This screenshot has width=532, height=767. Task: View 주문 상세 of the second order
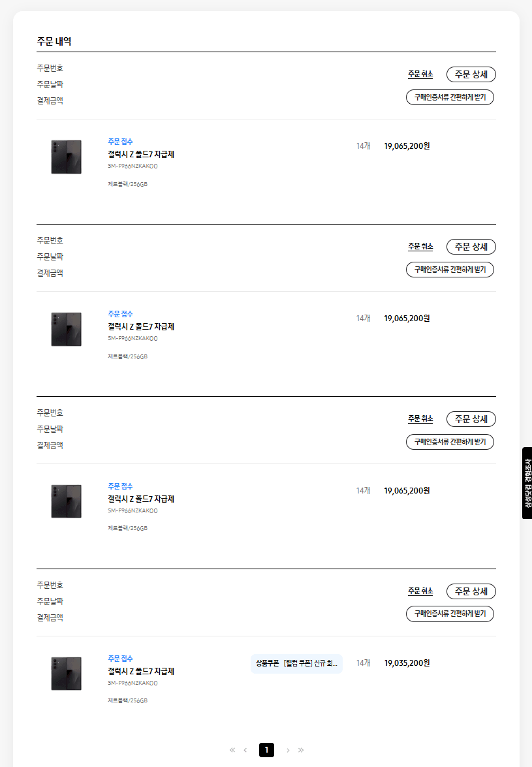[471, 247]
